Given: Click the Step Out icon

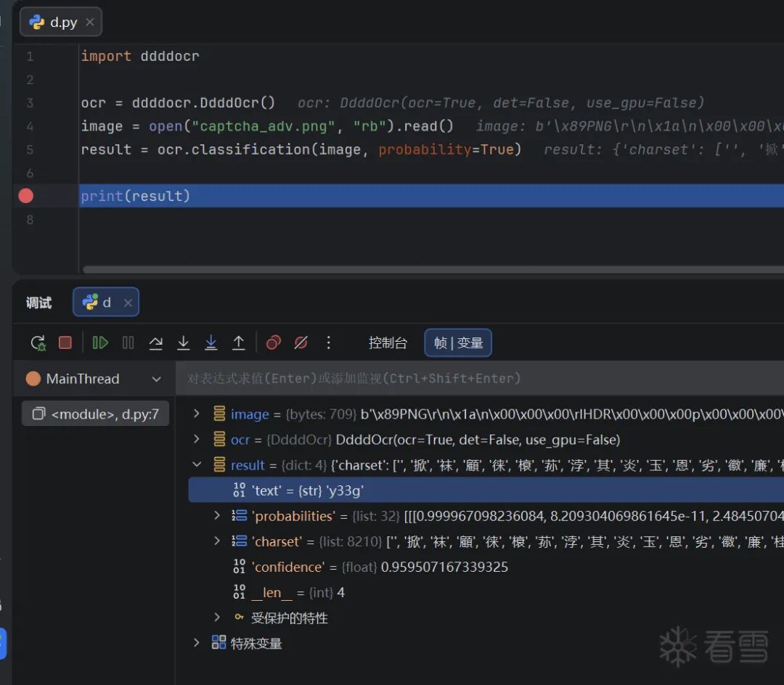Looking at the screenshot, I should [x=238, y=343].
